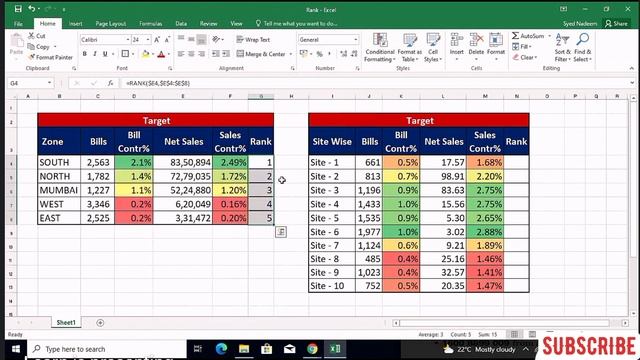
Task: Open the font size dropdown
Action: 148,40
